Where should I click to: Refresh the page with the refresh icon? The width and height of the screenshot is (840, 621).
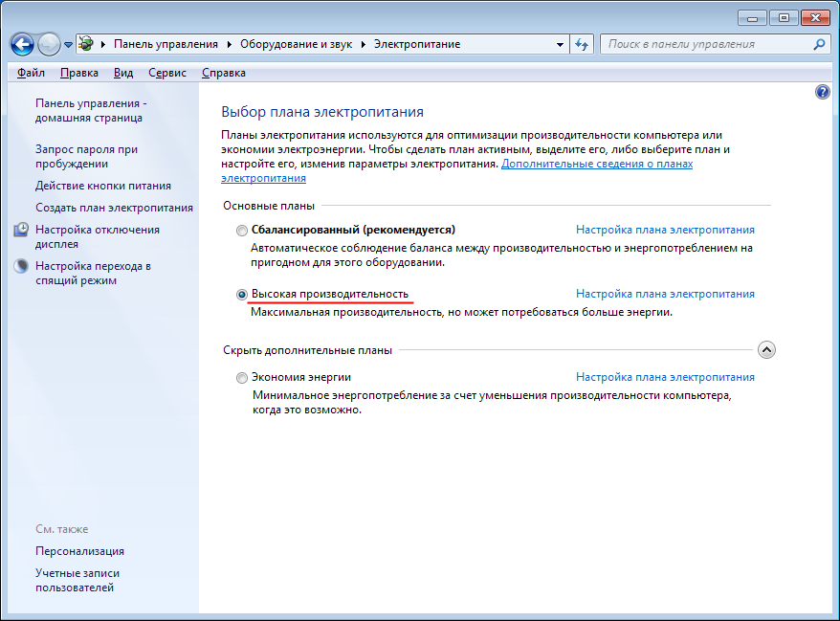(582, 44)
